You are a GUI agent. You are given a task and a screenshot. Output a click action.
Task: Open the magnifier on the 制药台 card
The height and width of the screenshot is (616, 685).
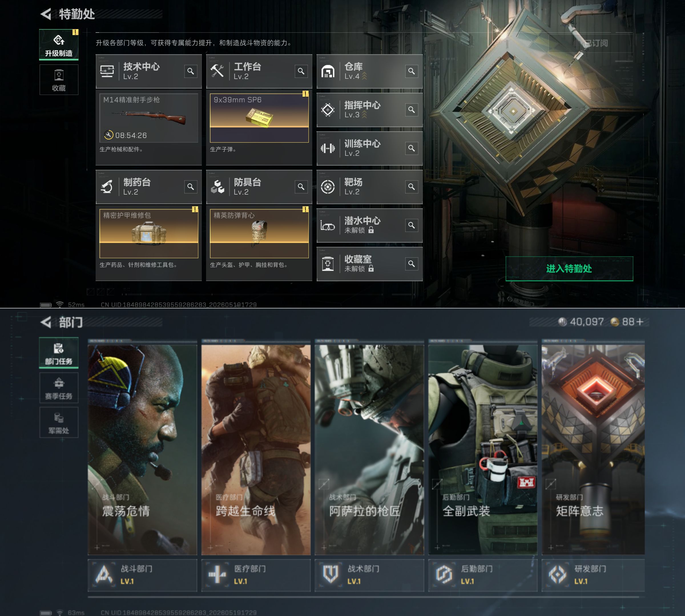191,187
